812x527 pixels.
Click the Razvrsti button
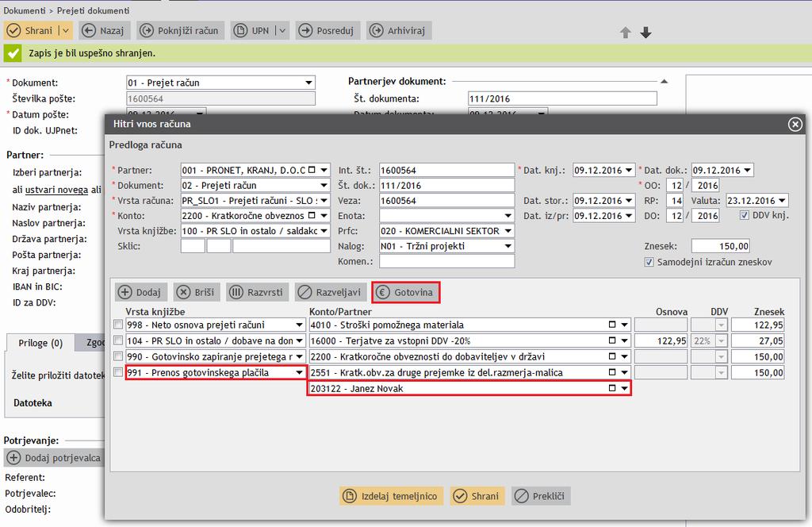(x=259, y=292)
